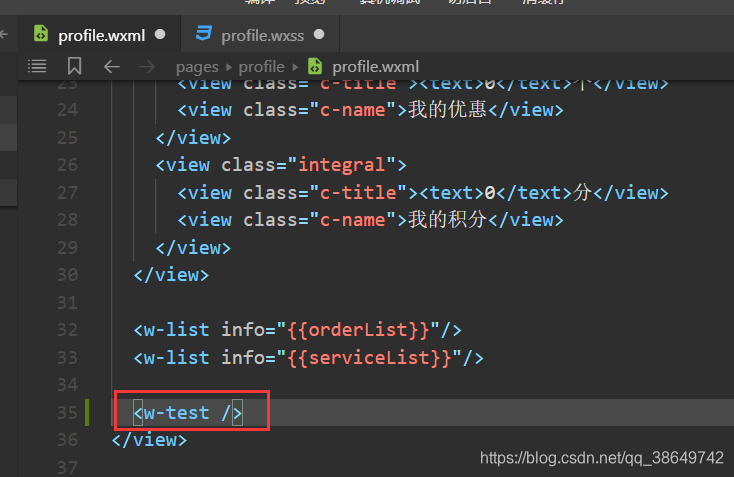Expand breadcrumb arrow after pages
The width and height of the screenshot is (734, 477).
(x=229, y=67)
